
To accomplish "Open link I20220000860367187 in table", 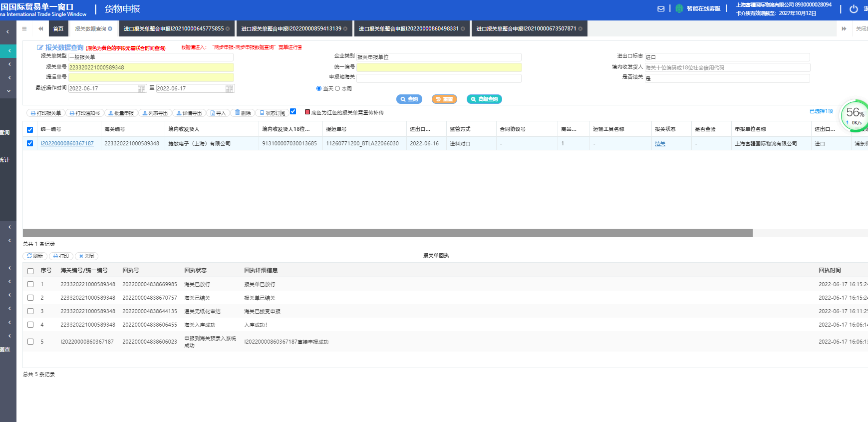I will 67,143.
